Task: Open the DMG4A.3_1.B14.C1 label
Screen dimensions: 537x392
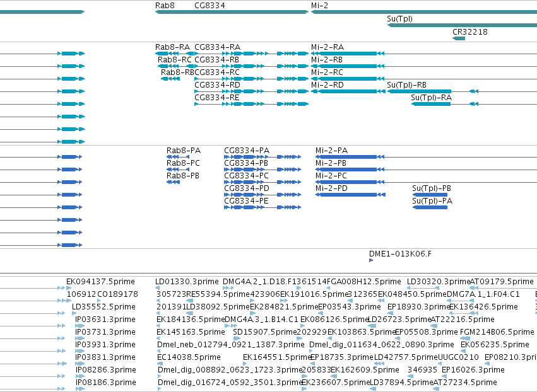Action: coord(261,320)
